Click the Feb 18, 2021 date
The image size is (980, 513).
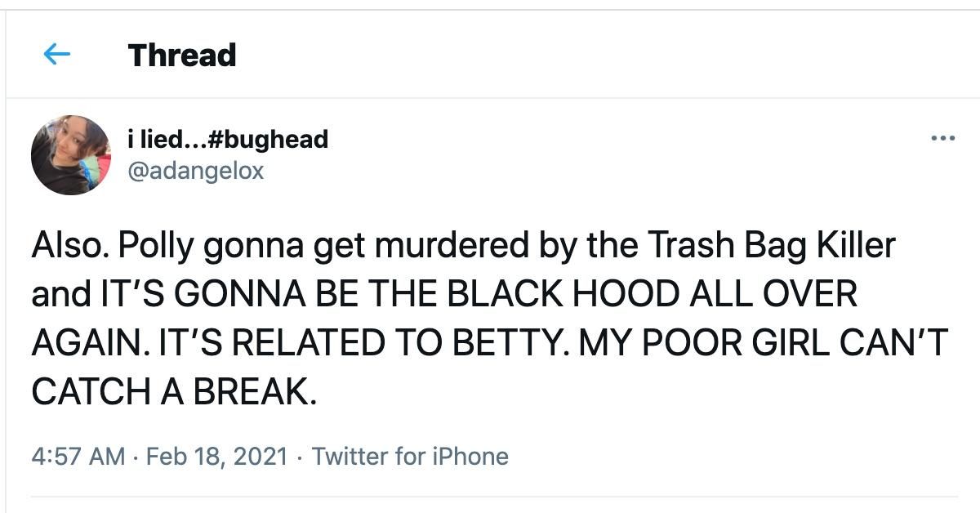click(217, 456)
